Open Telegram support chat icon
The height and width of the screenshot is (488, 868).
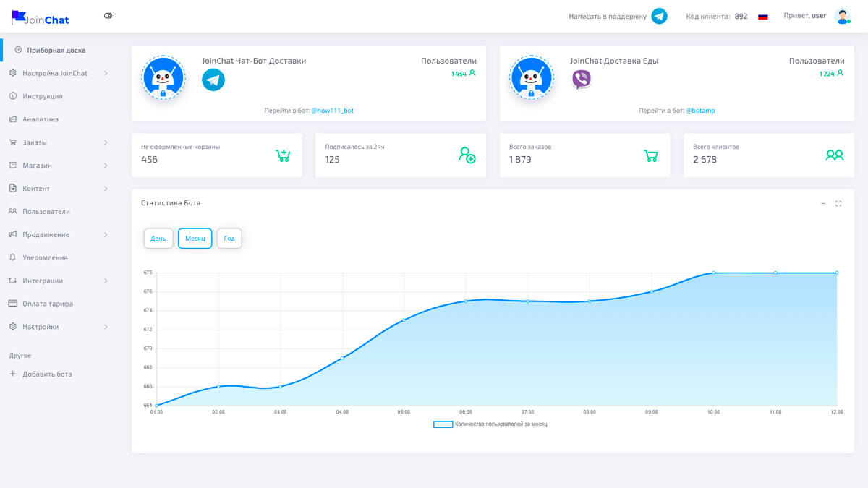tap(659, 16)
